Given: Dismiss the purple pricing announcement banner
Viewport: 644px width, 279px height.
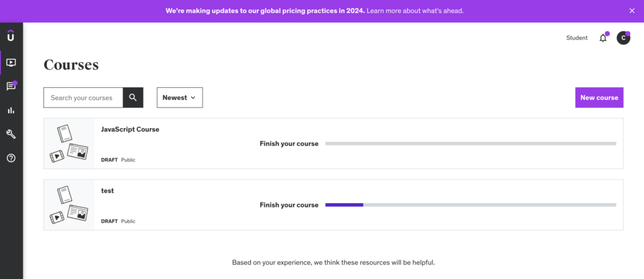Looking at the screenshot, I should point(632,11).
